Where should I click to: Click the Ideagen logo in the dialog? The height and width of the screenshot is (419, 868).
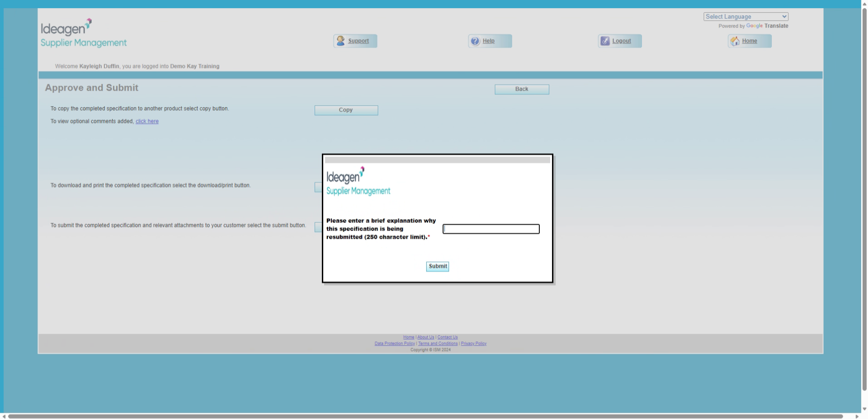coord(358,181)
